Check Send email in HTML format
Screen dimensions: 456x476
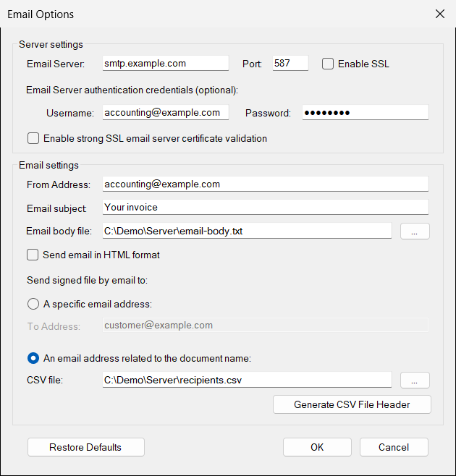tap(33, 255)
